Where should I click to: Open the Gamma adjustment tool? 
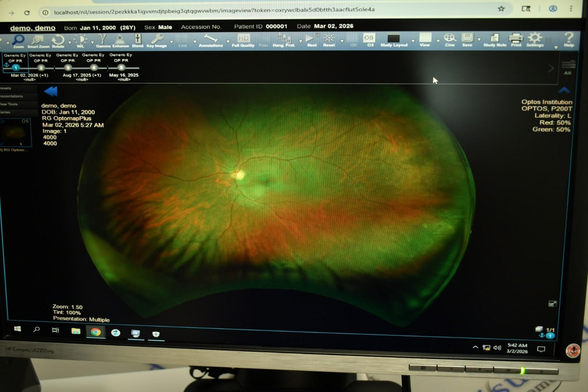[x=103, y=41]
